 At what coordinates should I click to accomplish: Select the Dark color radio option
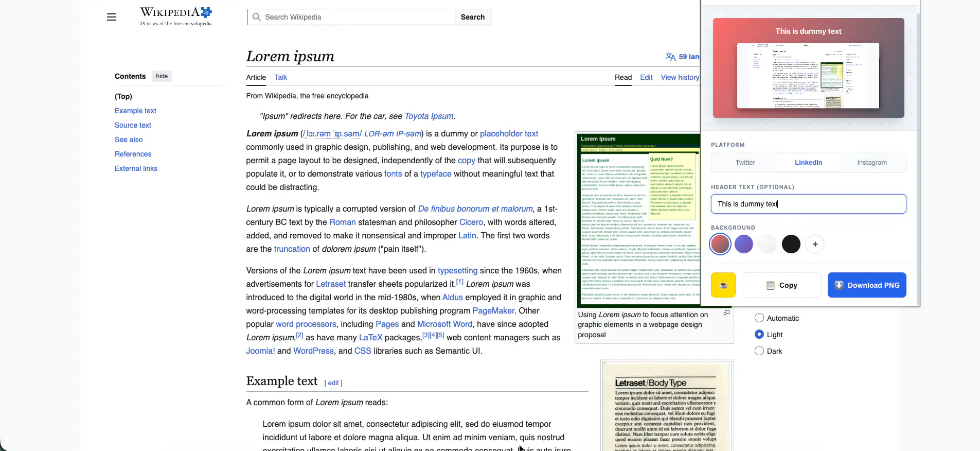click(759, 351)
